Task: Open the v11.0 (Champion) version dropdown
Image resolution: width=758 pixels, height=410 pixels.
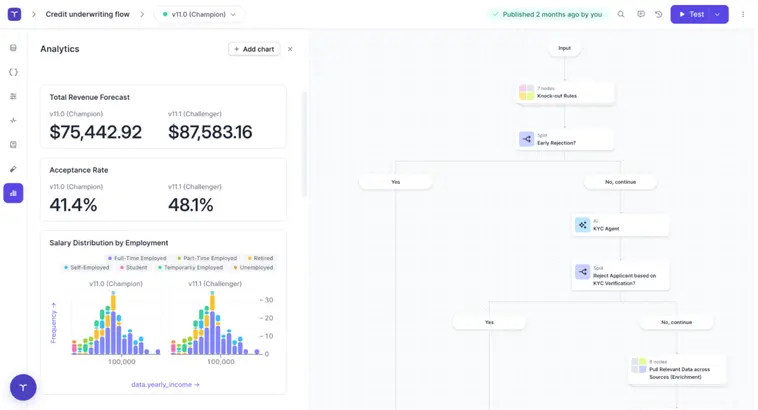Action: (x=199, y=15)
